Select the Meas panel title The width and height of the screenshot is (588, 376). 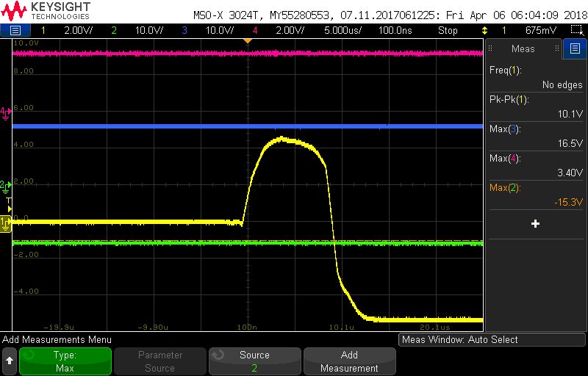point(523,48)
